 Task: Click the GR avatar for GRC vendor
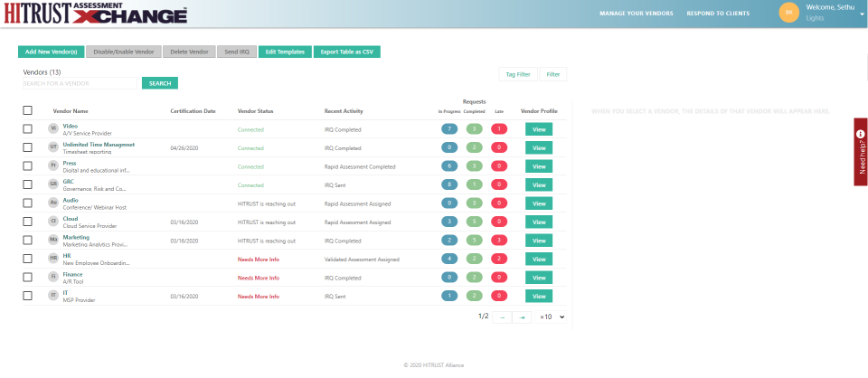click(53, 184)
